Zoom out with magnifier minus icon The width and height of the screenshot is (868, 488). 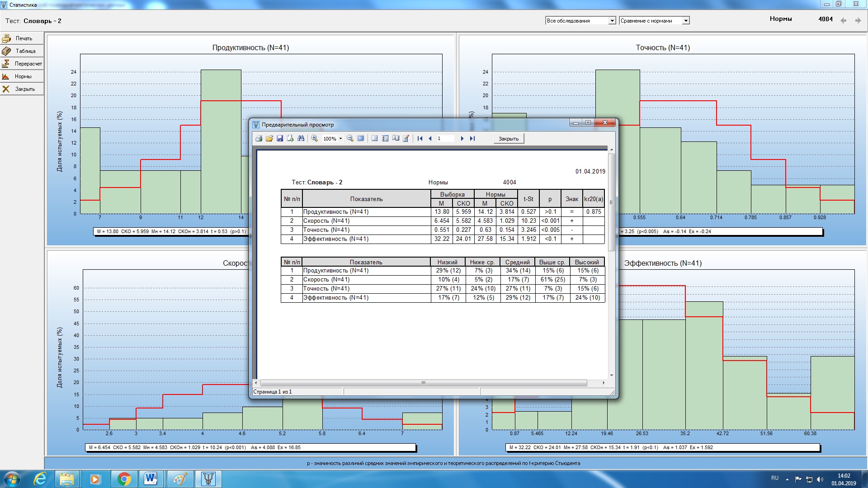click(350, 139)
